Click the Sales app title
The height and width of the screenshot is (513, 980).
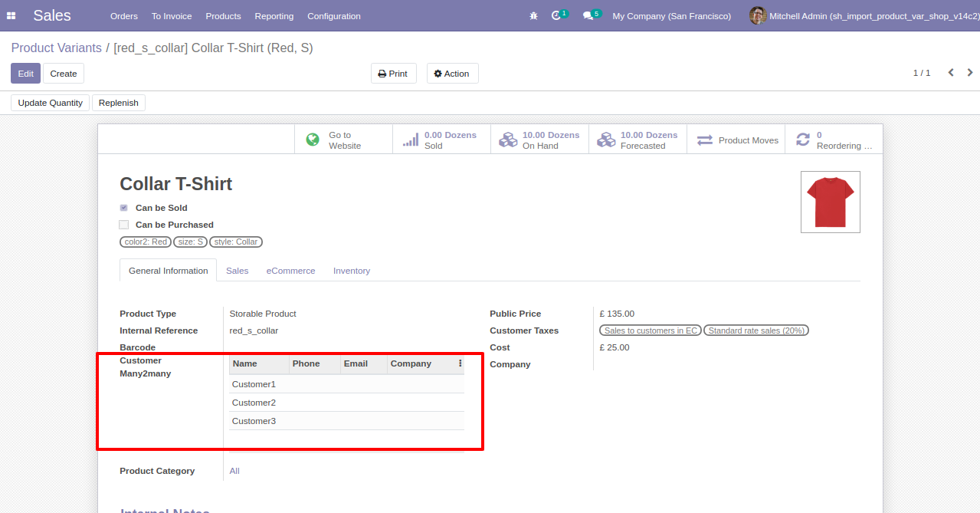tap(52, 15)
